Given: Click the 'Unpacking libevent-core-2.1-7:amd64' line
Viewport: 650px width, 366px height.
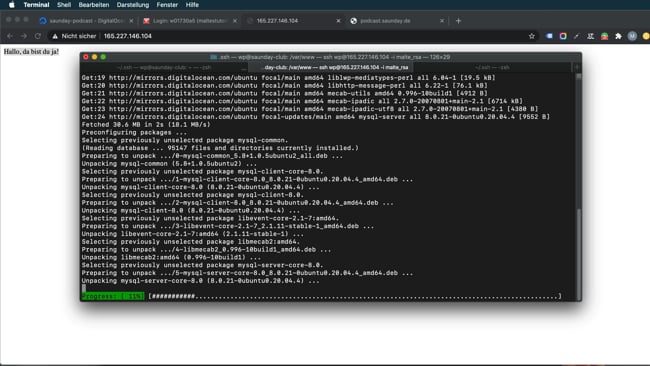Looking at the screenshot, I should click(193, 234).
